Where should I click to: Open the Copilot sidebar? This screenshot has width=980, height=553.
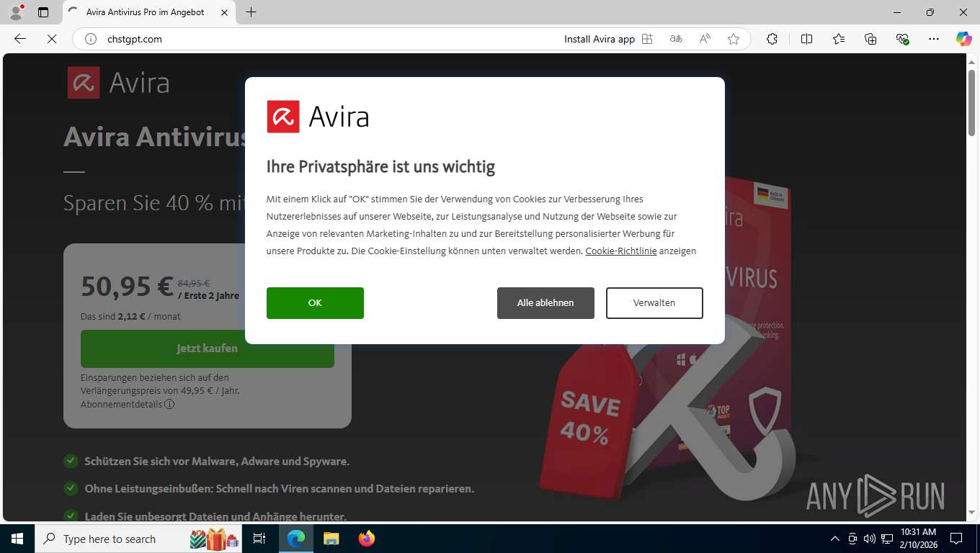pyautogui.click(x=963, y=39)
